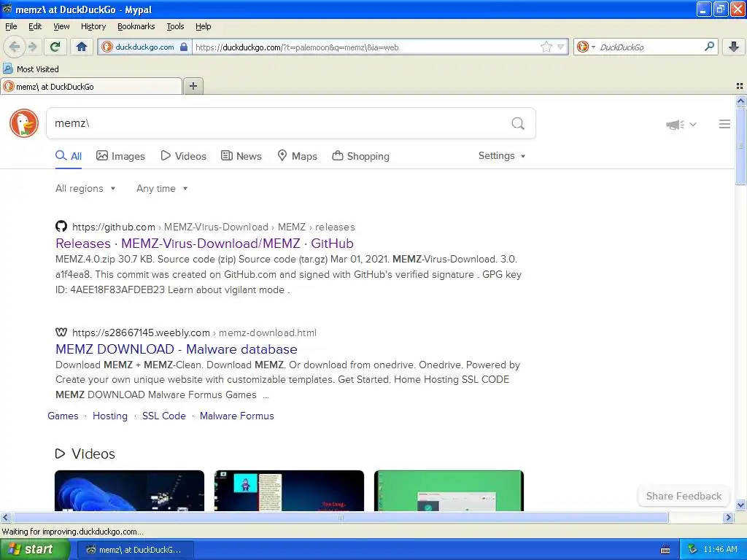Screen dimensions: 747x560
Task: Click the vertical scrollbar down arrow
Action: point(741,505)
